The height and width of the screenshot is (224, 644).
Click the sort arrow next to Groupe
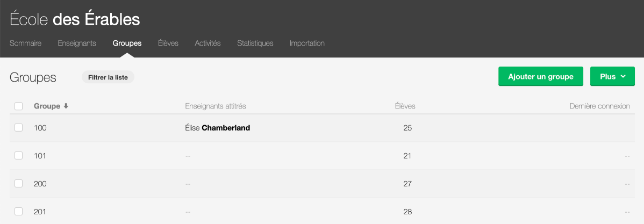click(x=66, y=106)
